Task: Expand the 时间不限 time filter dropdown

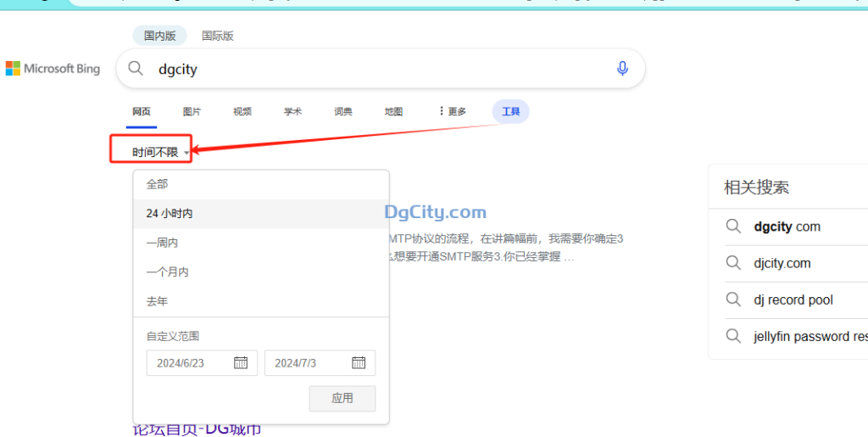Action: pos(160,152)
